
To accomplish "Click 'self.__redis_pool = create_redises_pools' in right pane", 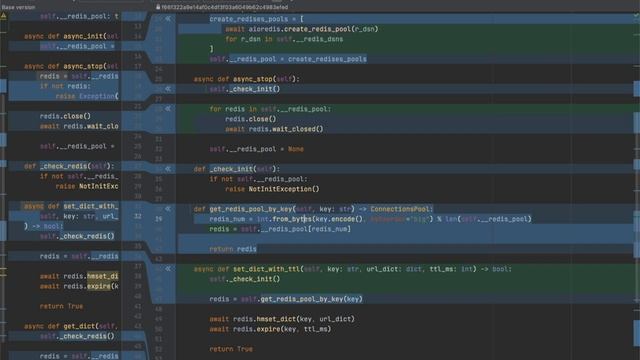I will click(288, 59).
